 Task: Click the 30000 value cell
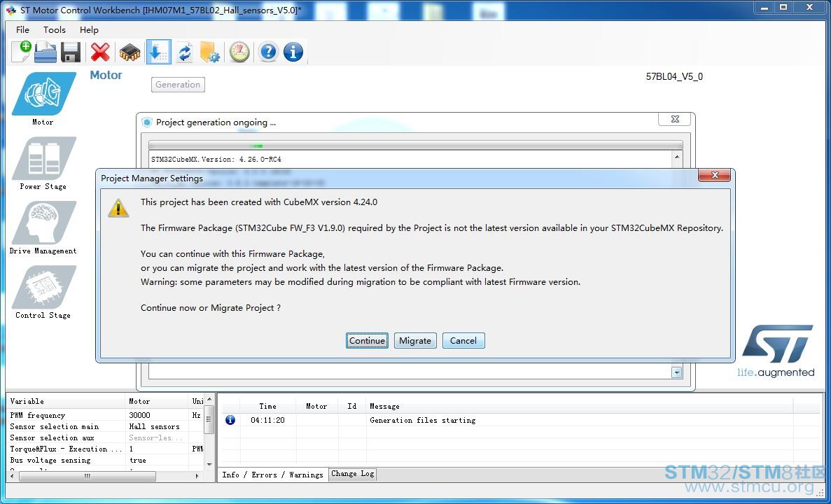click(x=158, y=415)
